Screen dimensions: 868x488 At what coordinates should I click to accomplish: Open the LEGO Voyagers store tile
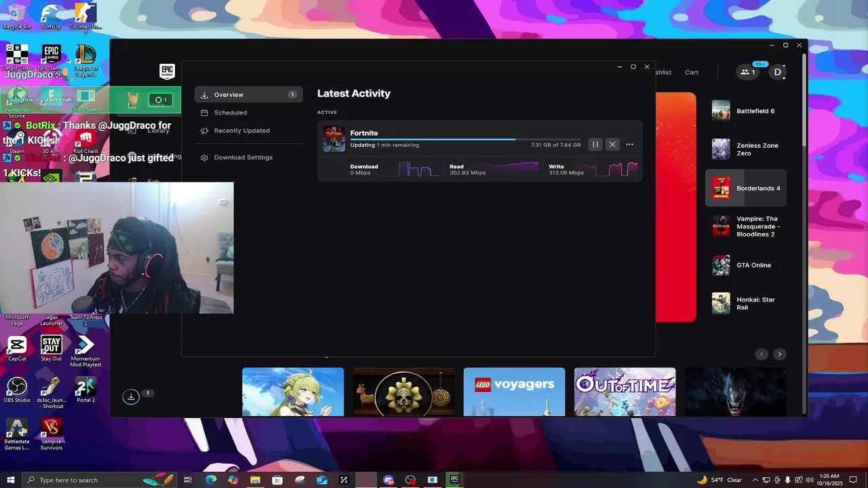(x=514, y=392)
